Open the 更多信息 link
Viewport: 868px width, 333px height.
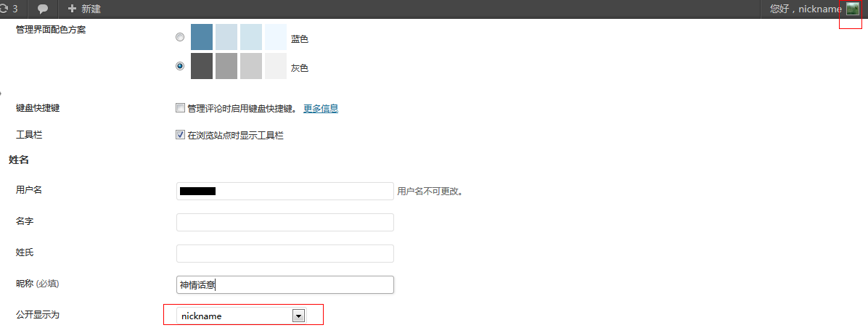tap(321, 108)
